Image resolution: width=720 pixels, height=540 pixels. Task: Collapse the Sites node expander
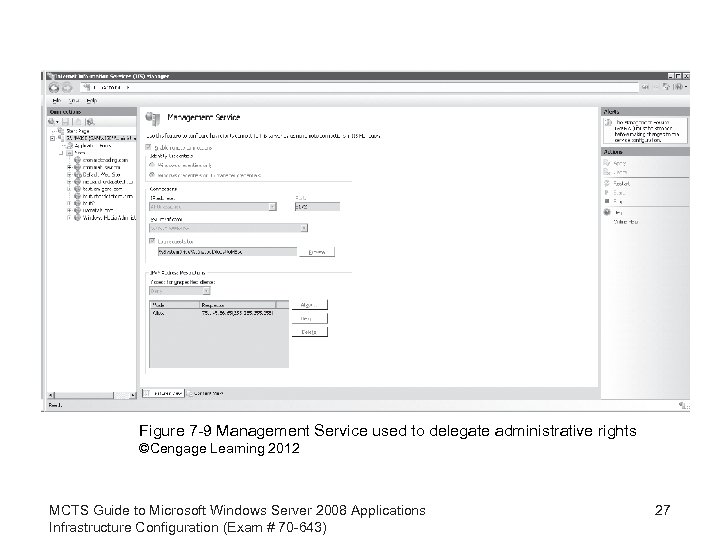pos(61,153)
